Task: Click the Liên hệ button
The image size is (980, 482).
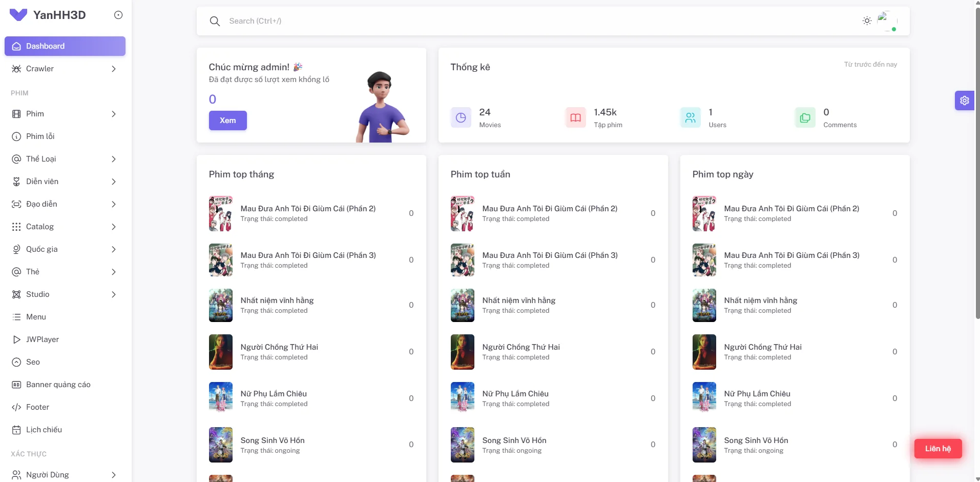Action: tap(938, 448)
